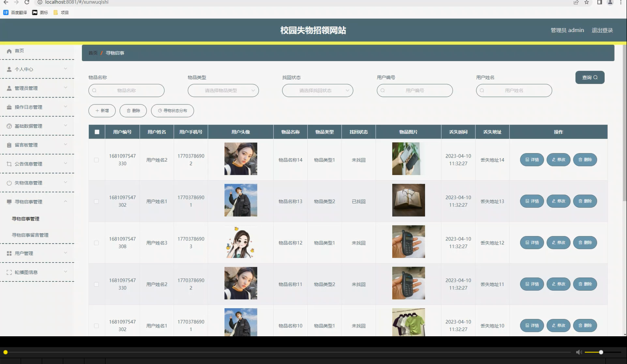Click search icon in 用户编号 field
Viewport: 627px width, 364px height.
point(383,91)
